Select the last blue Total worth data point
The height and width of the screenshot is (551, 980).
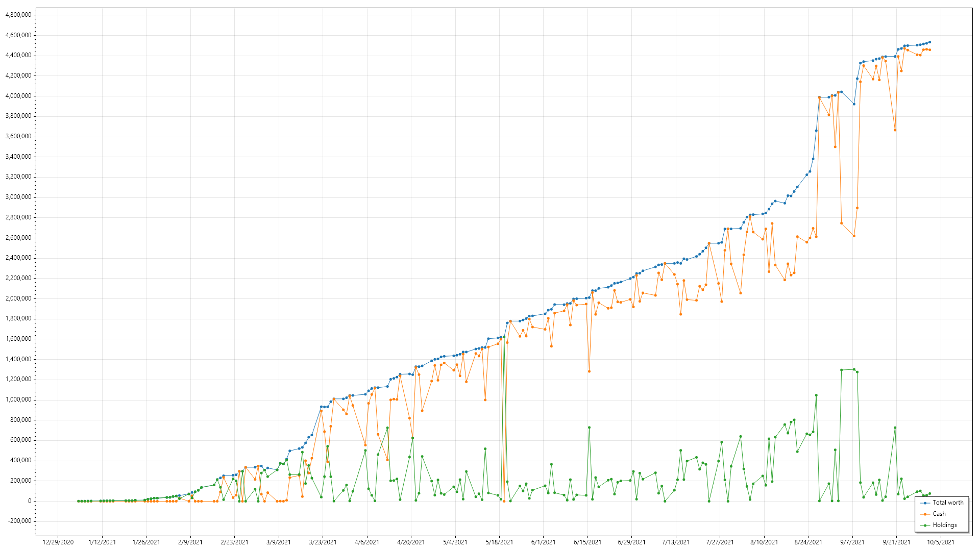(930, 42)
